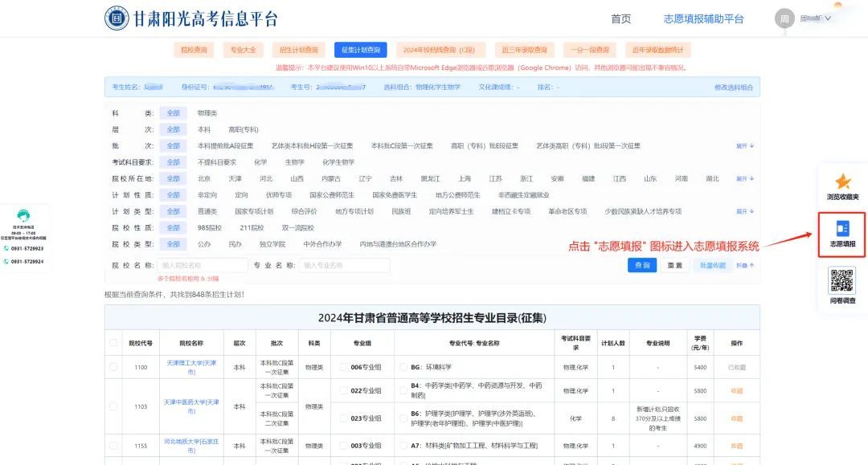Viewport: 868px width, 465px height.
Task: Open the 志愿填报辅助平台 menu item
Action: (702, 18)
